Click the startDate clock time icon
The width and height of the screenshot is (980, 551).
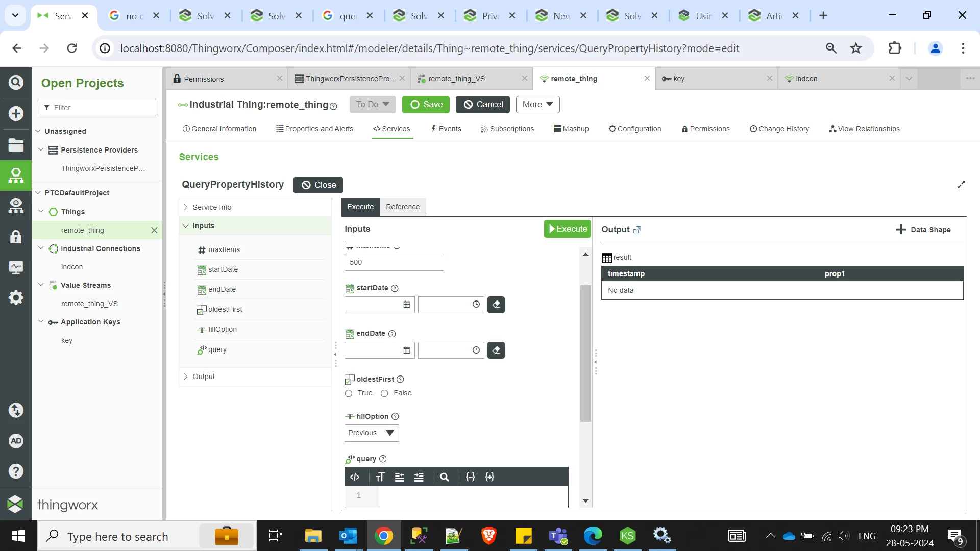(x=476, y=305)
